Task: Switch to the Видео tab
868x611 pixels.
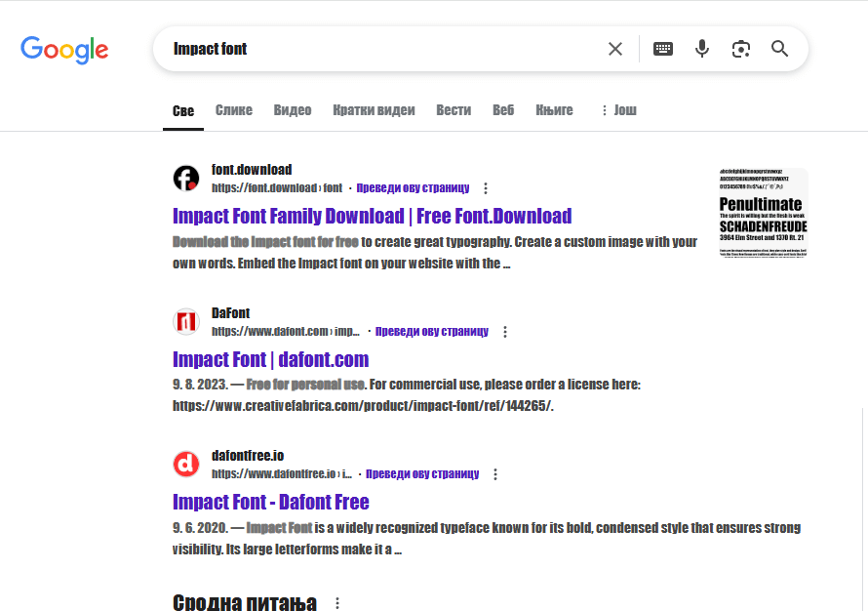Action: pyautogui.click(x=293, y=110)
